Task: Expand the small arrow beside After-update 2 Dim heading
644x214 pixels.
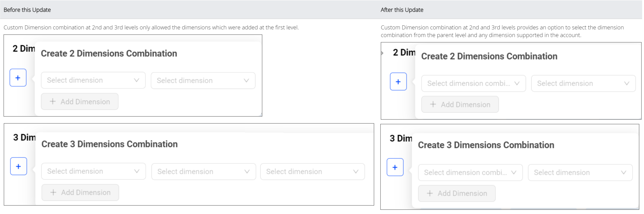Action: [x=383, y=53]
